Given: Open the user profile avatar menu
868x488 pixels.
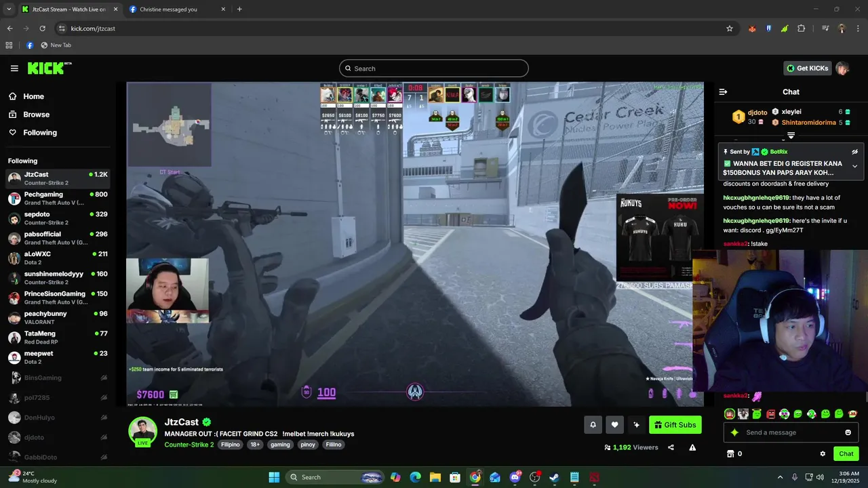Looking at the screenshot, I should pyautogui.click(x=842, y=68).
